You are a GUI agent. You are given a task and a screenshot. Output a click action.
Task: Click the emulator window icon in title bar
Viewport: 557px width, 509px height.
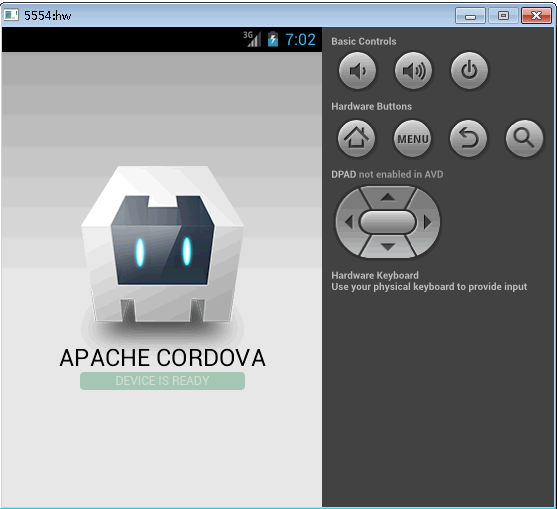pyautogui.click(x=11, y=15)
